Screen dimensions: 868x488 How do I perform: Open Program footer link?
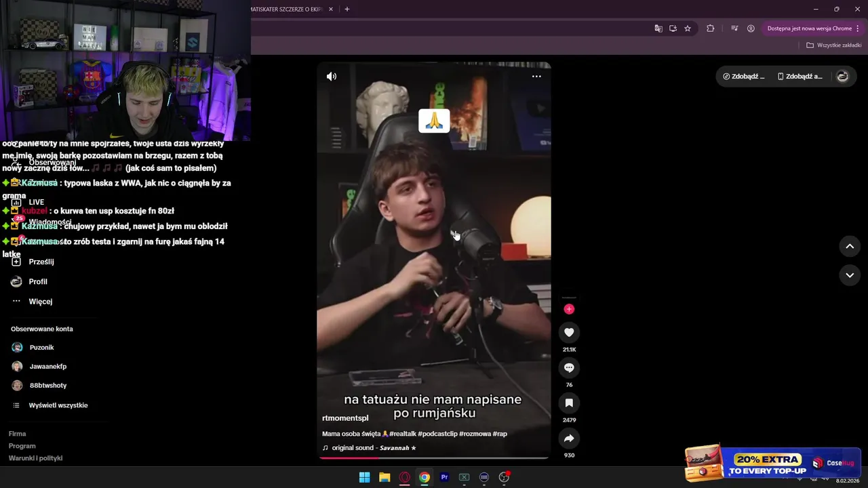pos(22,446)
